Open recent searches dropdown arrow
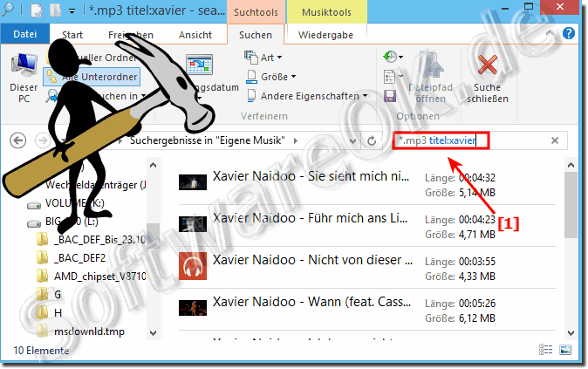Viewport: 588px width, 369px height. point(401,57)
